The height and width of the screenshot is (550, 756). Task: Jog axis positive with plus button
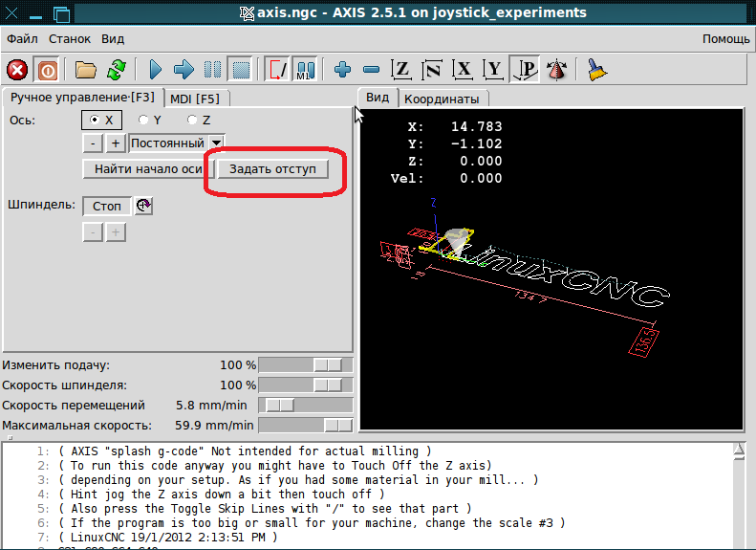(x=116, y=143)
